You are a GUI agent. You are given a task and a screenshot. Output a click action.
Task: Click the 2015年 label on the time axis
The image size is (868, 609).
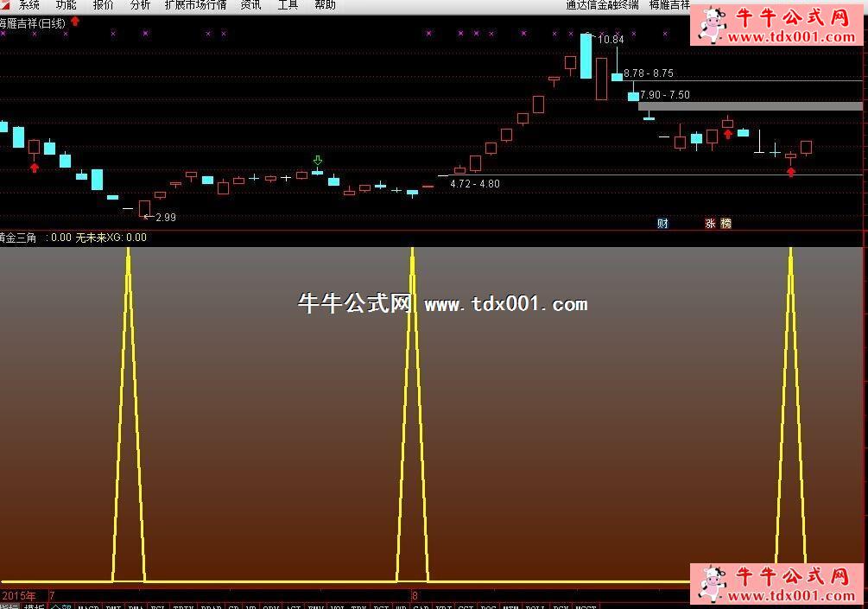(x=18, y=596)
